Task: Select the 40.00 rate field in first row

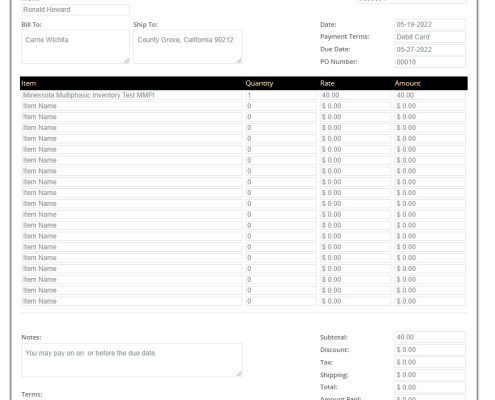Action: tap(355, 95)
